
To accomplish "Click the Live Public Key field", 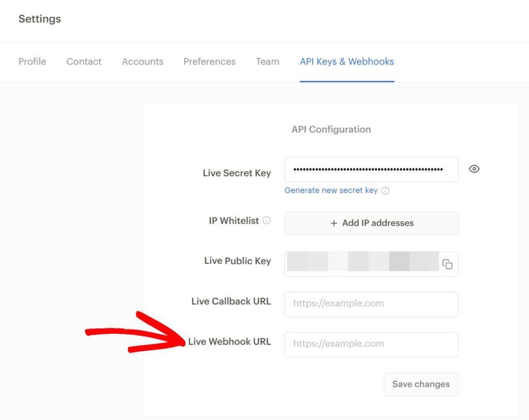I will click(371, 264).
